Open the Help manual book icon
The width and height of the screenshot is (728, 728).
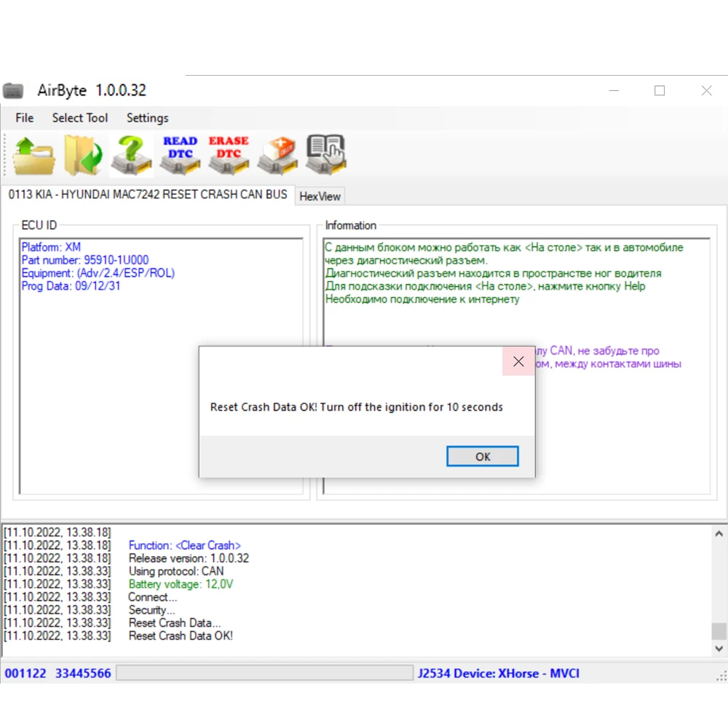326,154
